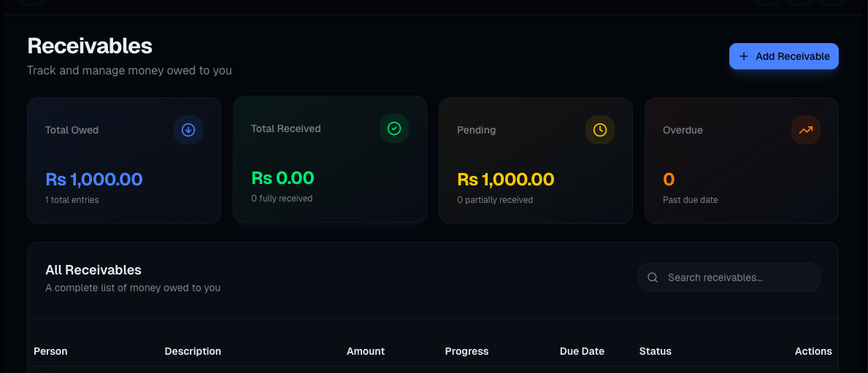Image resolution: width=868 pixels, height=373 pixels.
Task: Click the Pending clock icon
Action: click(x=600, y=130)
